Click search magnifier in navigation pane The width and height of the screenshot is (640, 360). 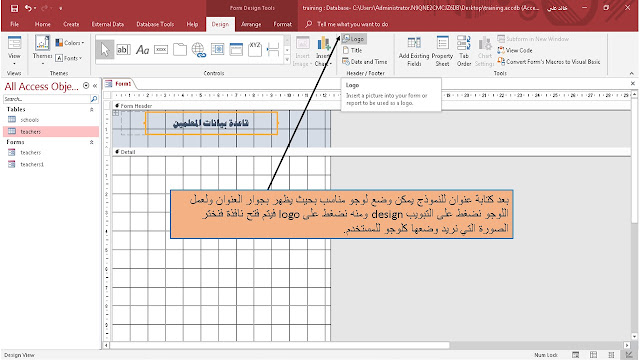[94, 99]
